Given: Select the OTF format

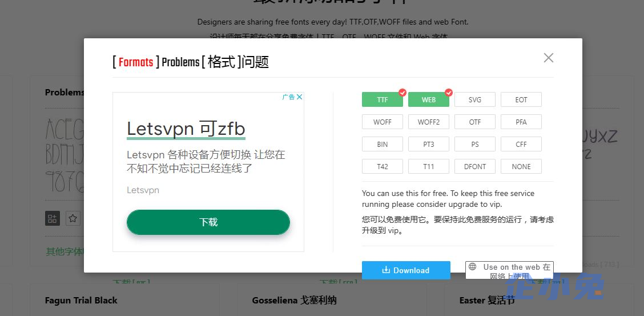Looking at the screenshot, I should pyautogui.click(x=475, y=122).
